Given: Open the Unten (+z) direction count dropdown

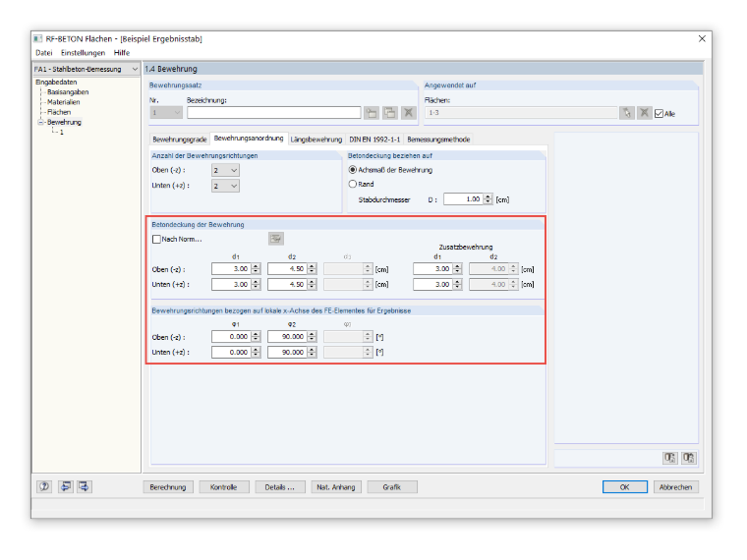Looking at the screenshot, I should point(225,186).
